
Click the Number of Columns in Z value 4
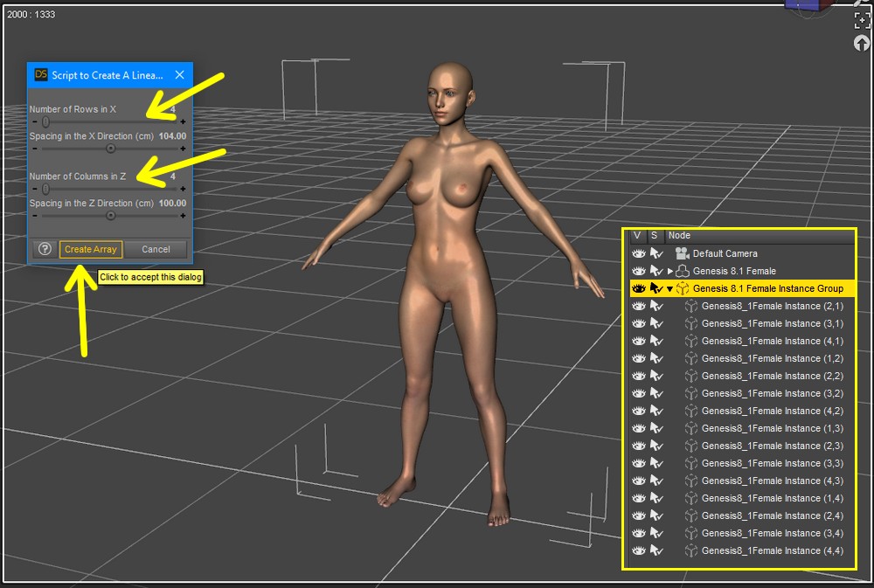click(x=173, y=176)
